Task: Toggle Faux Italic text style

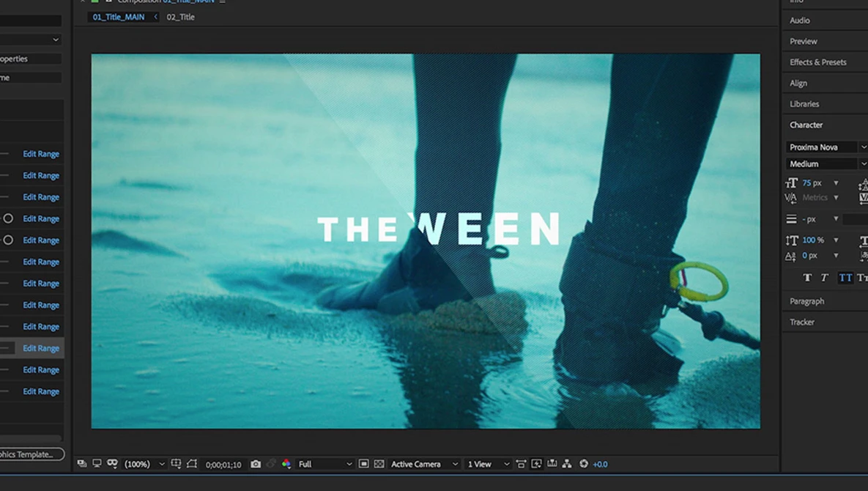Action: (x=824, y=278)
